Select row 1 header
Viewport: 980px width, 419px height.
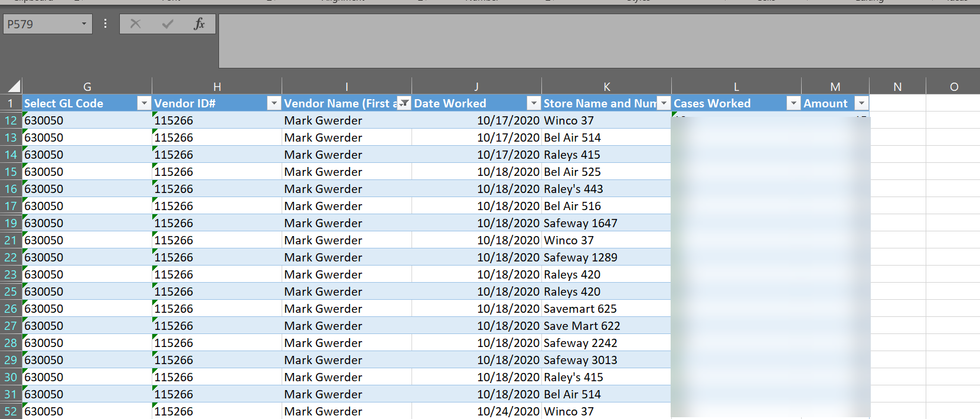point(11,103)
